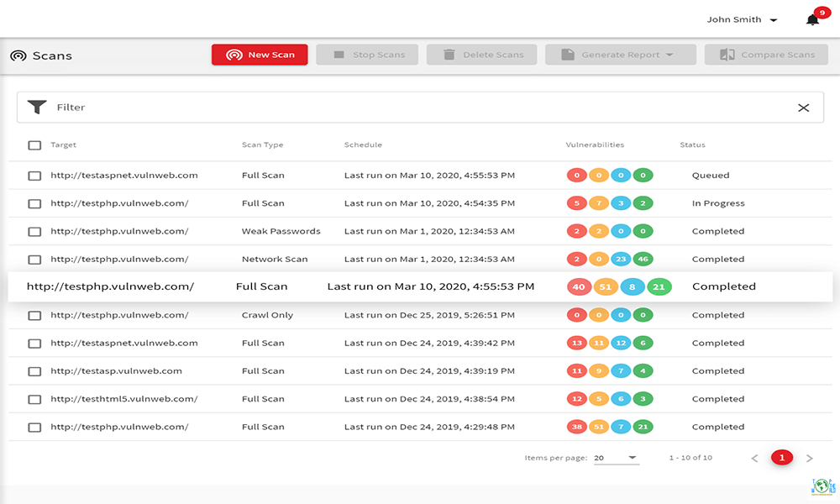
Task: Open the Generate Report dropdown
Action: coord(621,55)
